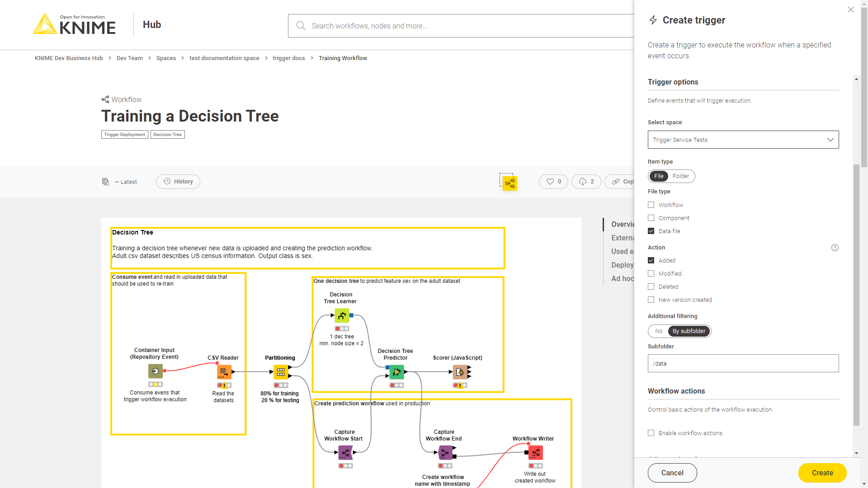Click the Workflow Writer node icon
This screenshot has height=488, width=868.
pos(535,453)
